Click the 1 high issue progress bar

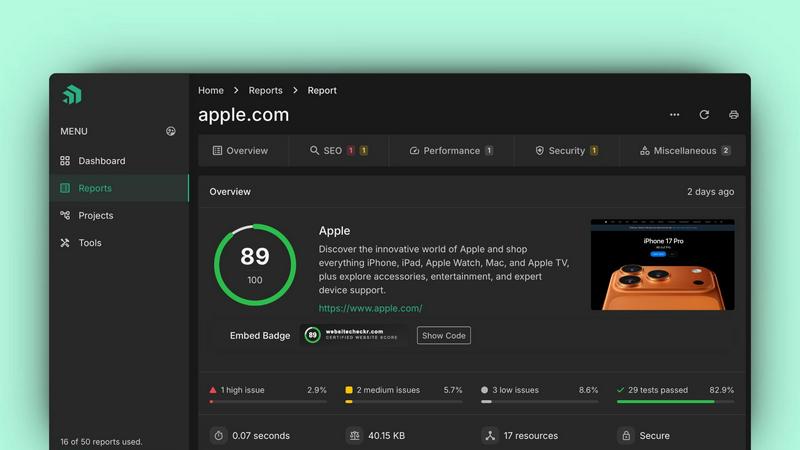[x=268, y=402]
